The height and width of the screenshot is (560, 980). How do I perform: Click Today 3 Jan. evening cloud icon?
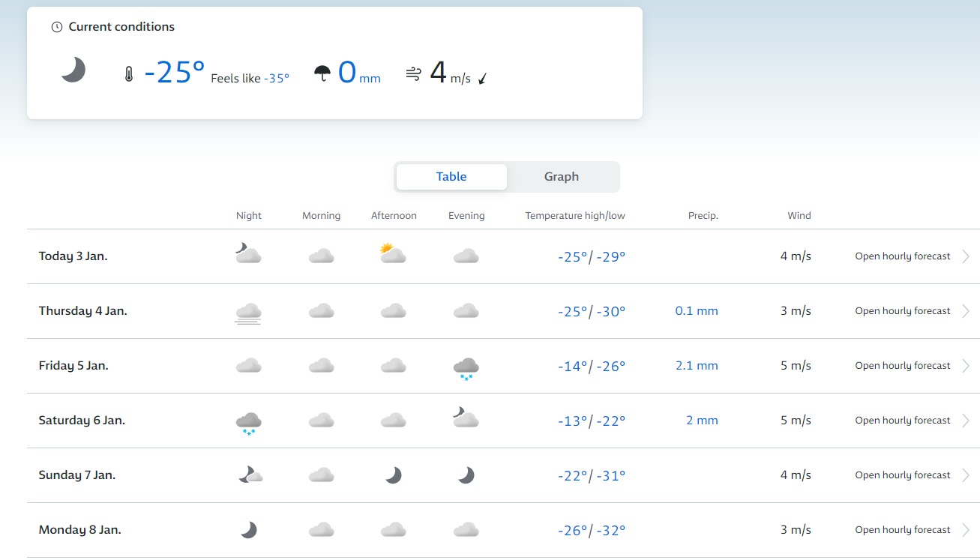466,256
